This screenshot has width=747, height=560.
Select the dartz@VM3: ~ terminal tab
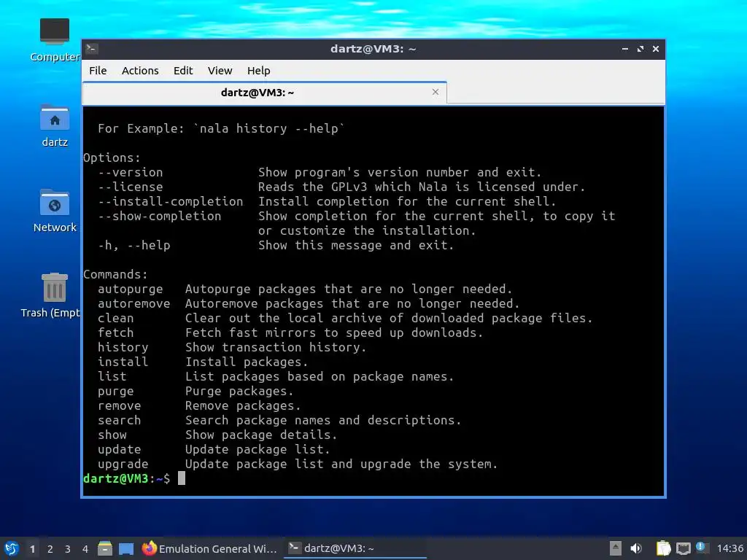tap(264, 93)
